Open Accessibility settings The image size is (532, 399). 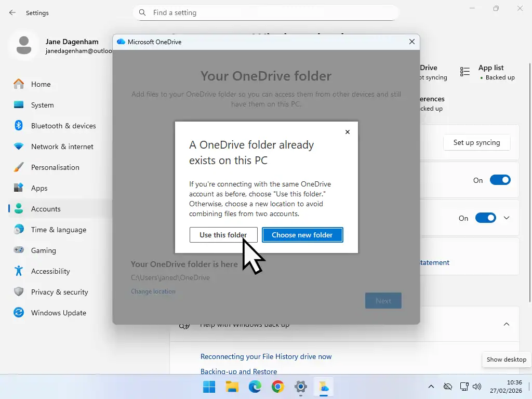coord(50,271)
